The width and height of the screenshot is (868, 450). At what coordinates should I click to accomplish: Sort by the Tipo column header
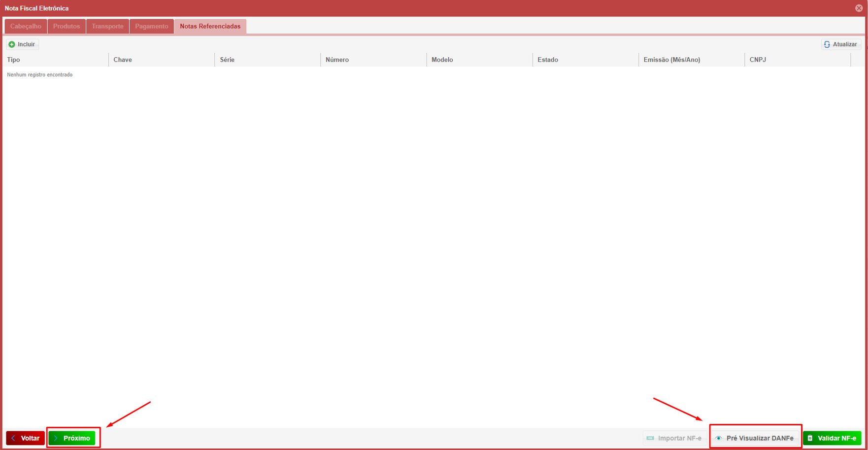(x=14, y=60)
